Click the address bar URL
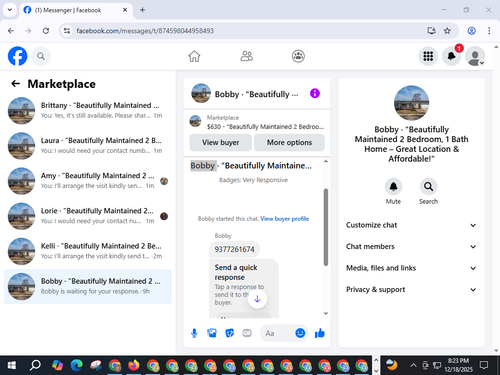This screenshot has height=375, width=500. (x=145, y=31)
